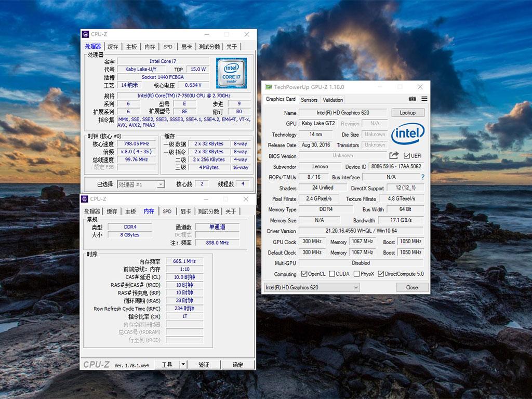
Task: Open the 显卡 tab in the top (processor) CPU-Z window
Action: (187, 47)
